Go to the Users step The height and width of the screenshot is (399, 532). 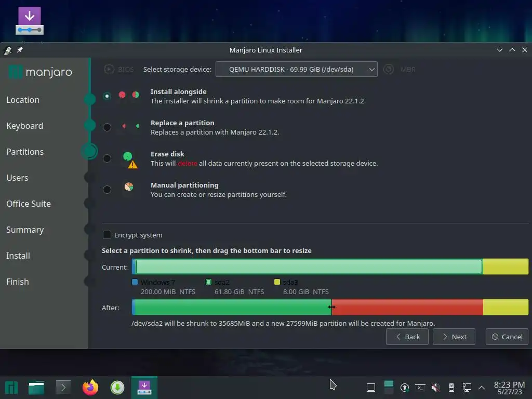17,178
